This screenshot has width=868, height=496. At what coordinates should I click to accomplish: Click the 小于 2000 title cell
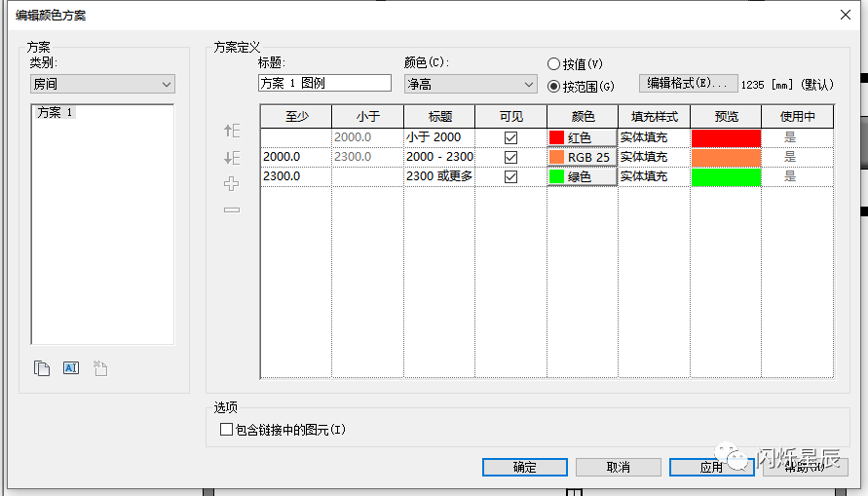pyautogui.click(x=439, y=137)
